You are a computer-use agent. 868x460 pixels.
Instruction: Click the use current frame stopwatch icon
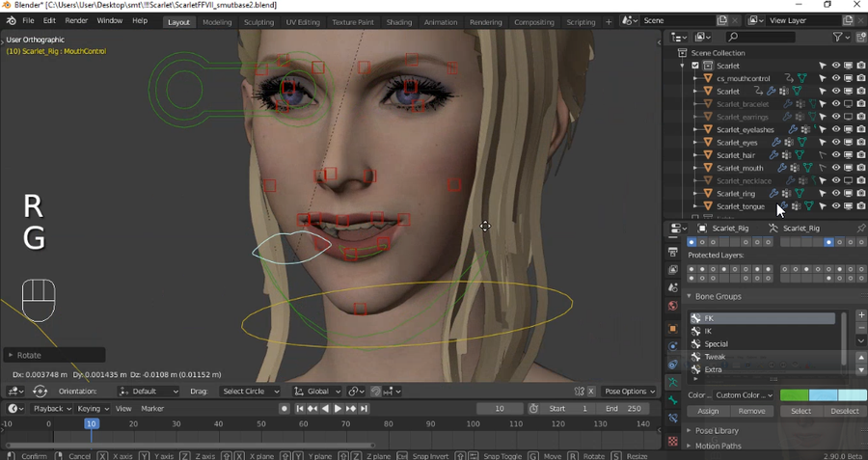pyautogui.click(x=533, y=409)
